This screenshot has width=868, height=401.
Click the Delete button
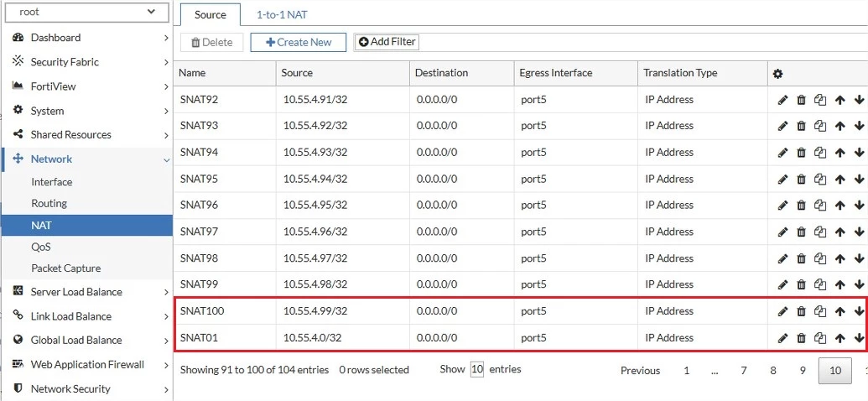click(x=212, y=42)
